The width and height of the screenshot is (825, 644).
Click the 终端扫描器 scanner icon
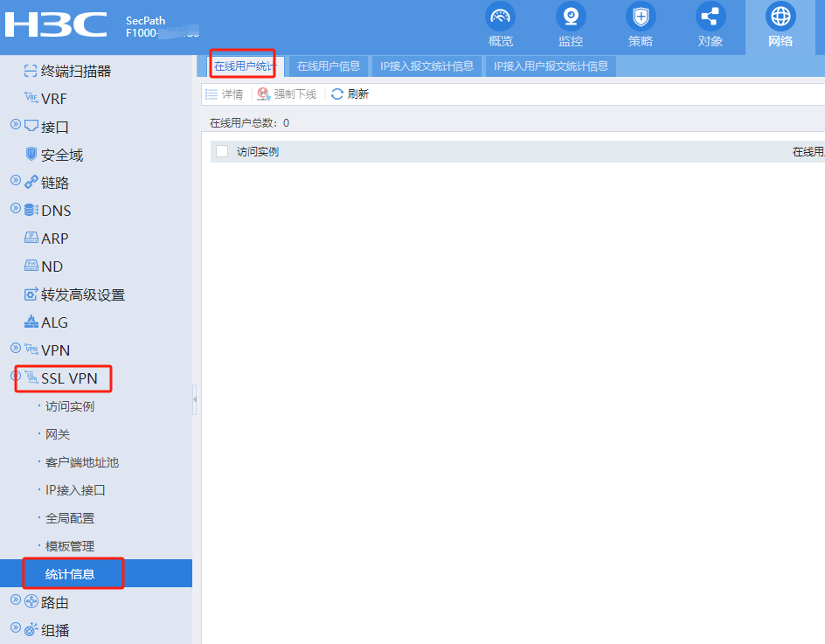coord(31,71)
